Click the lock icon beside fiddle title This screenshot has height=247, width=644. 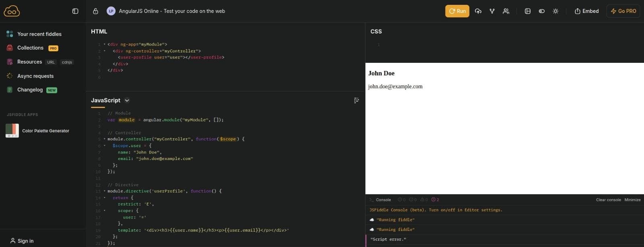(95, 11)
